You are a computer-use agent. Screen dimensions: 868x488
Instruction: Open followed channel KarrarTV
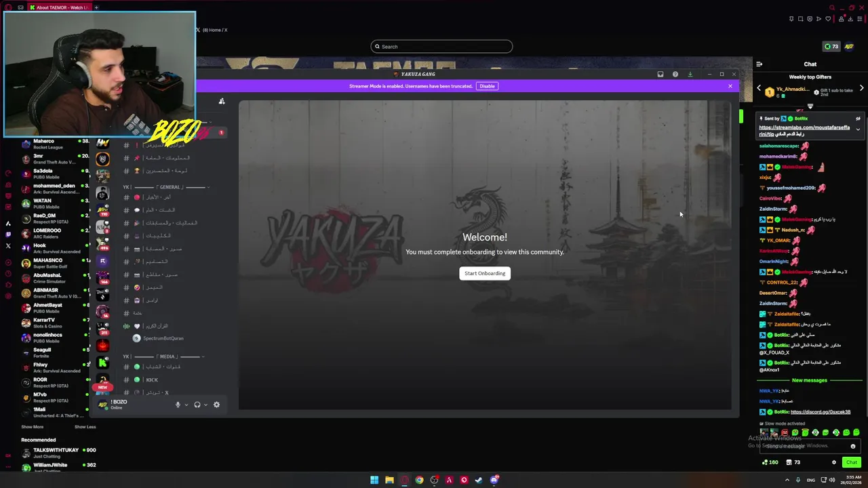[56, 323]
